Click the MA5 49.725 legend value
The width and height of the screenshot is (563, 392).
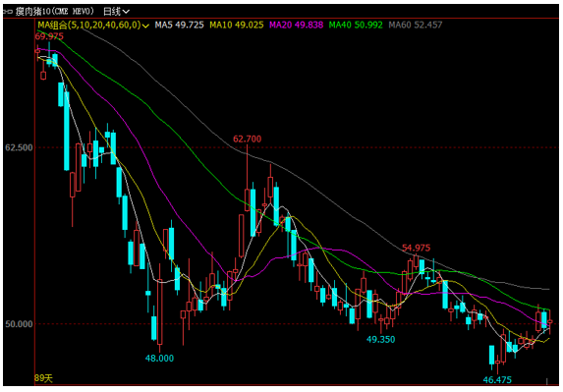point(179,26)
